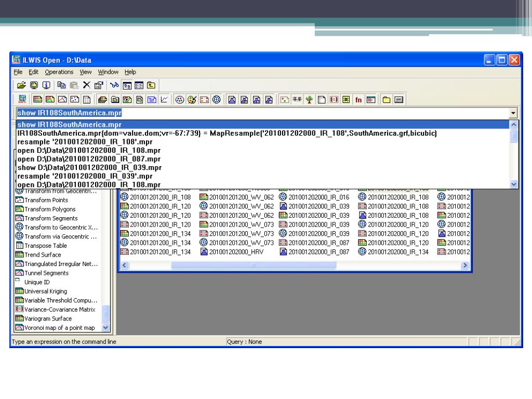
Task: Select Universal Kriging in operation list
Action: [x=48, y=291]
